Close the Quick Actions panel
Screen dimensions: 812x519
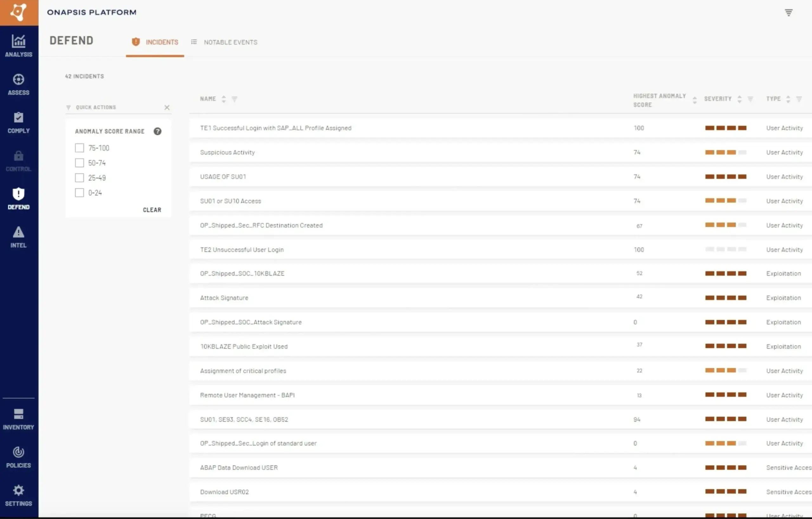(x=167, y=107)
